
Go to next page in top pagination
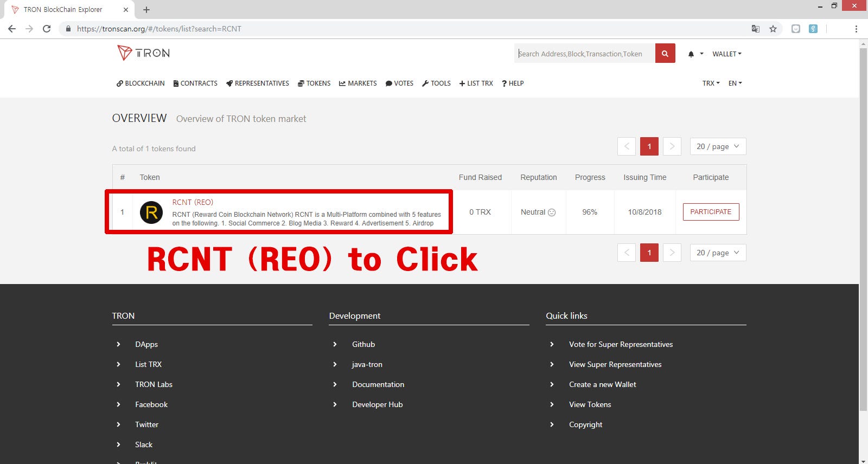click(672, 146)
